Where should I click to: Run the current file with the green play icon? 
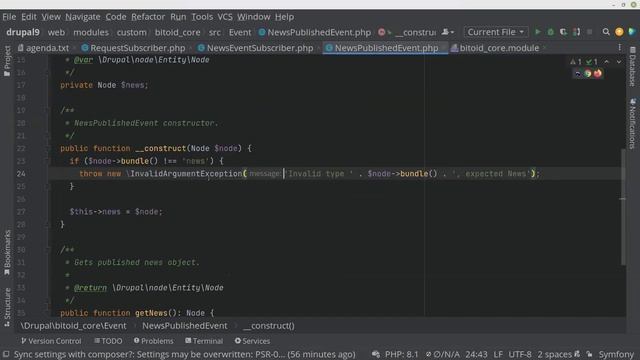point(538,32)
